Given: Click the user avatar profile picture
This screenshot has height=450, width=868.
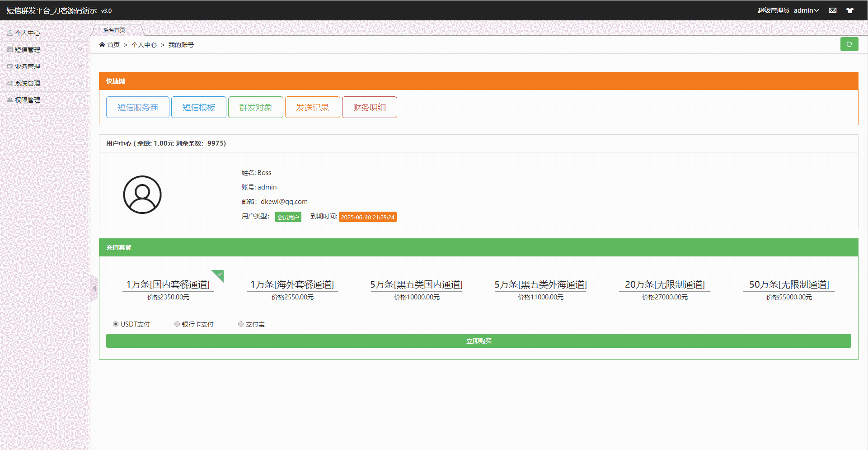Looking at the screenshot, I should point(142,194).
